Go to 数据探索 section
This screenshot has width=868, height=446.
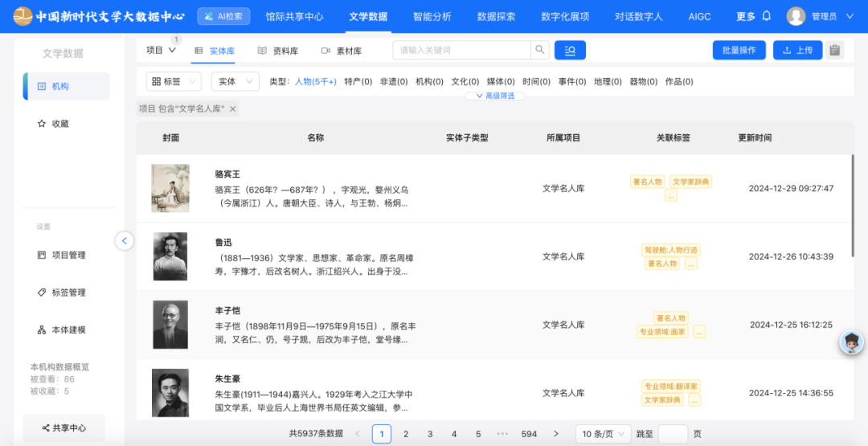tap(497, 17)
